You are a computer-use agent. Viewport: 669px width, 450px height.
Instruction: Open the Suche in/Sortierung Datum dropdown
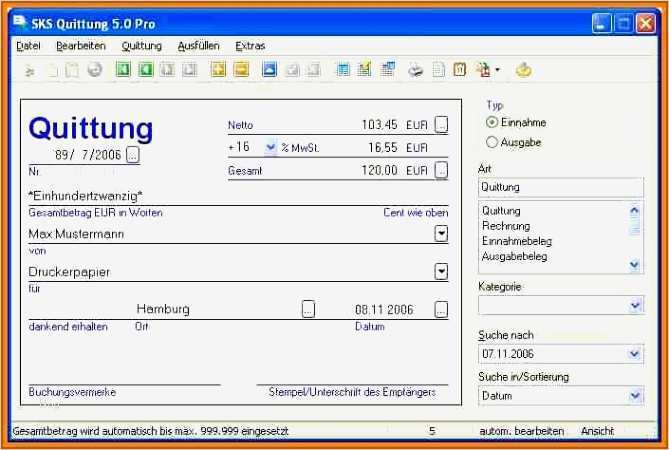point(635,396)
